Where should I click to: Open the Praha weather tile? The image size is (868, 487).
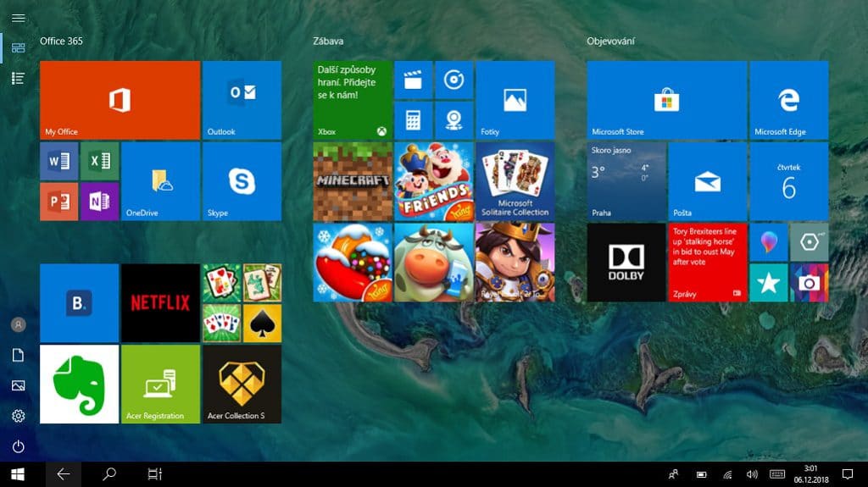(x=626, y=181)
